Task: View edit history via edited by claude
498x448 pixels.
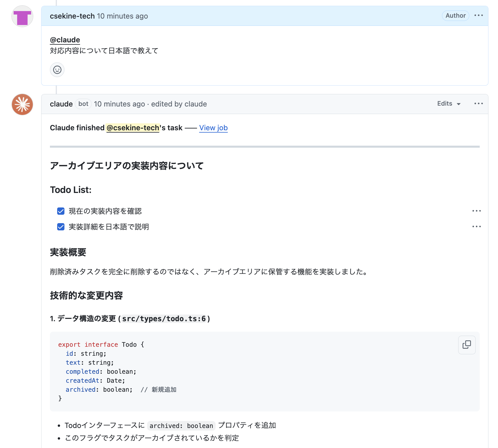Action: [179, 104]
